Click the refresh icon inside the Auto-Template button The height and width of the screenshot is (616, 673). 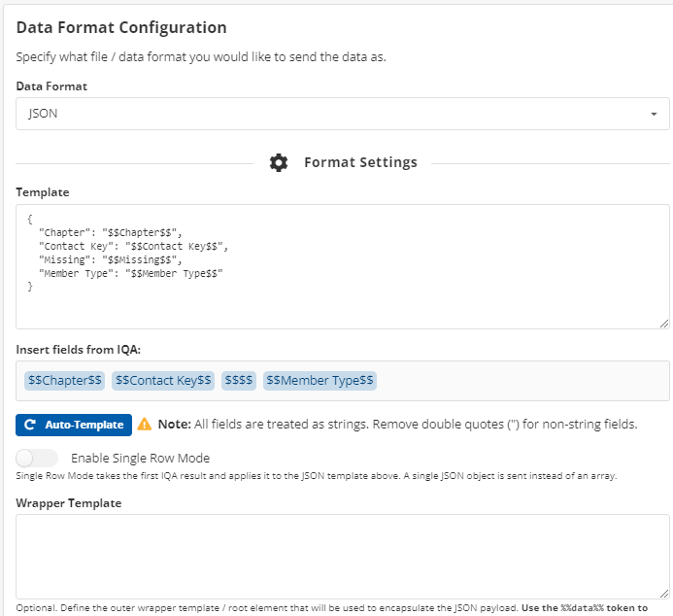[x=30, y=425]
